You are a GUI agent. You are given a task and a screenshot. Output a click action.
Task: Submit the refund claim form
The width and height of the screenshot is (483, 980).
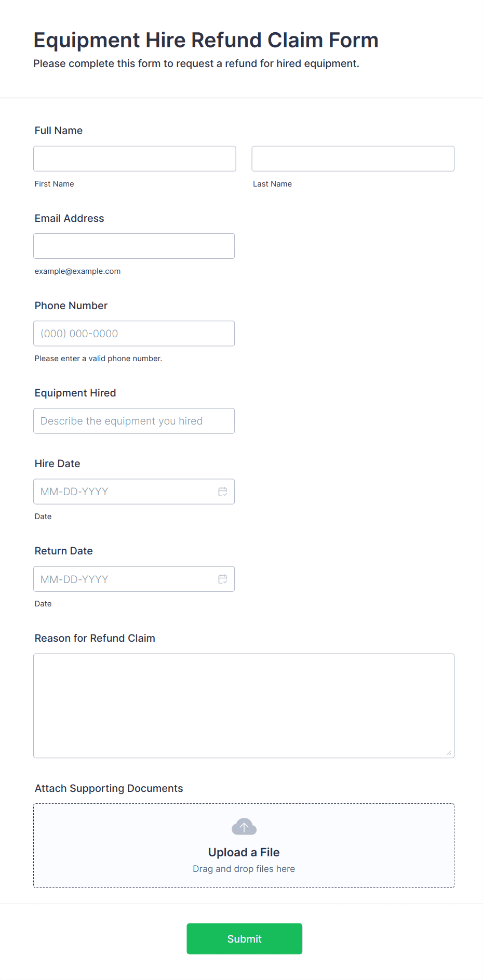[x=244, y=938]
